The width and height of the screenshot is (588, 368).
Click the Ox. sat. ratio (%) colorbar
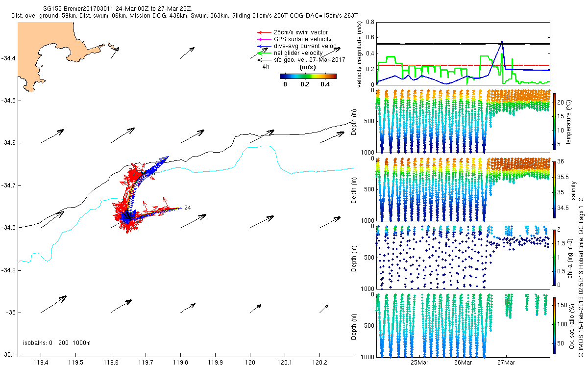[555, 325]
